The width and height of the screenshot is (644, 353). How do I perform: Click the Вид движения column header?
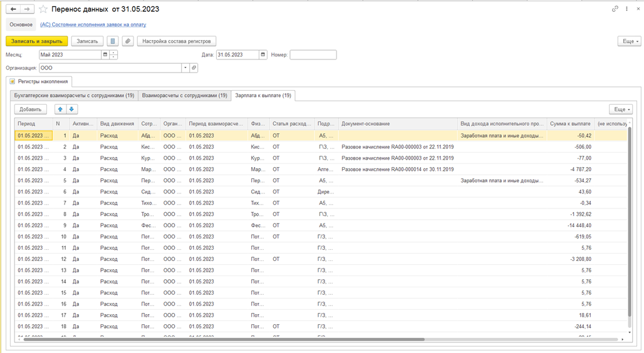point(118,123)
